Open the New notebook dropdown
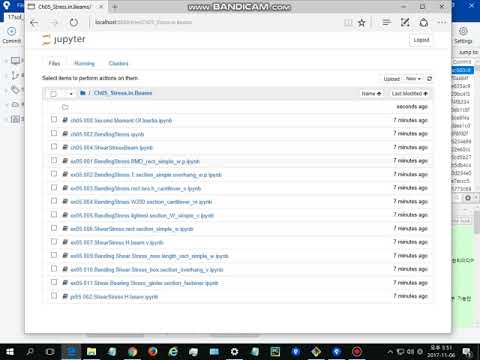 tap(413, 79)
